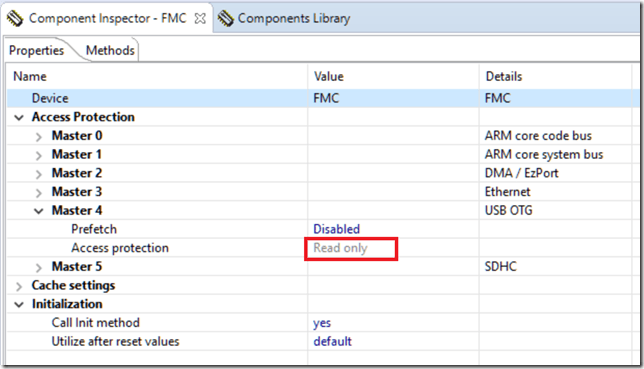Viewport: 644px width, 369px height.
Task: Expand the Master 3 node
Action: coord(38,193)
